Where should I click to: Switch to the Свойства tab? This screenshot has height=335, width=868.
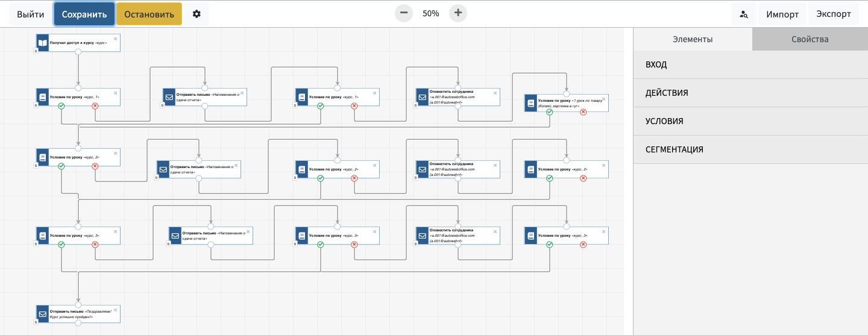coord(810,39)
